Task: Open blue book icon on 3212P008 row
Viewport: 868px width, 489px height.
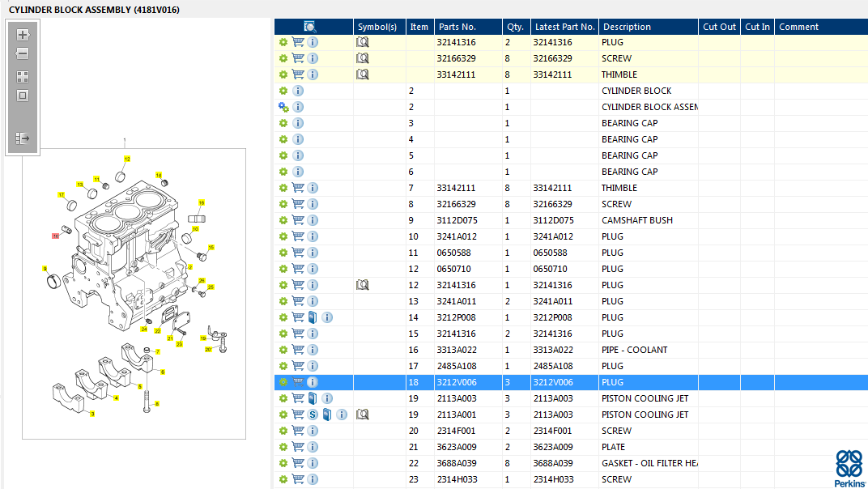Action: pos(313,317)
